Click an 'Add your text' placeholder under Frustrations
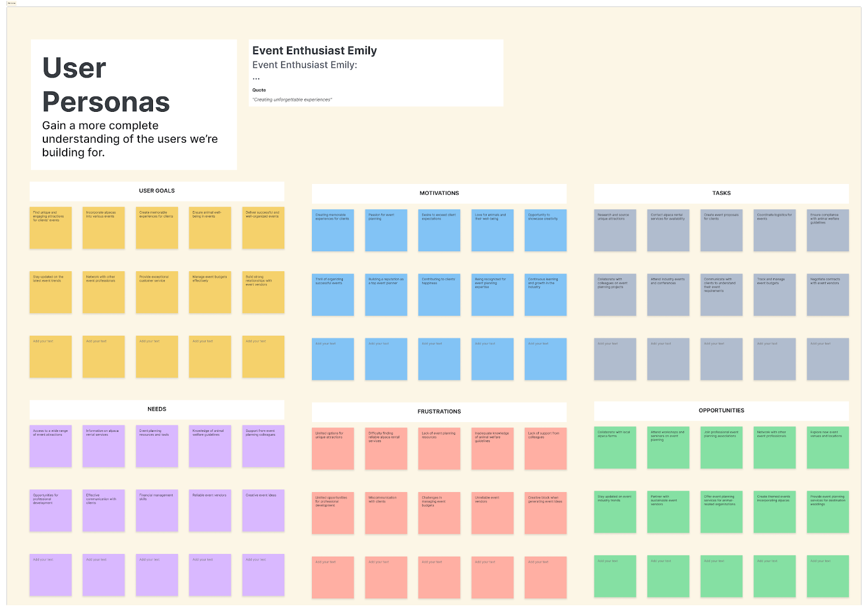The image size is (868, 612). 333,577
